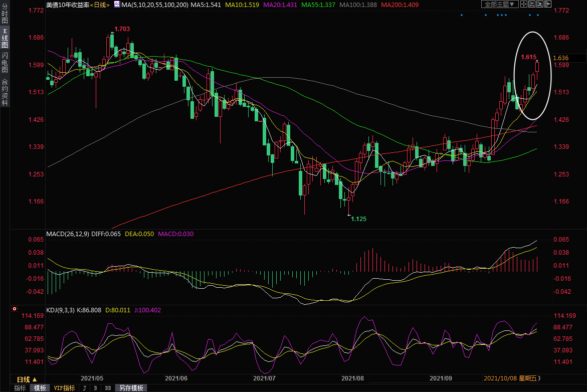This screenshot has height=392, width=587.
Task: Select the 指标 tab at bottom
Action: (x=20, y=388)
